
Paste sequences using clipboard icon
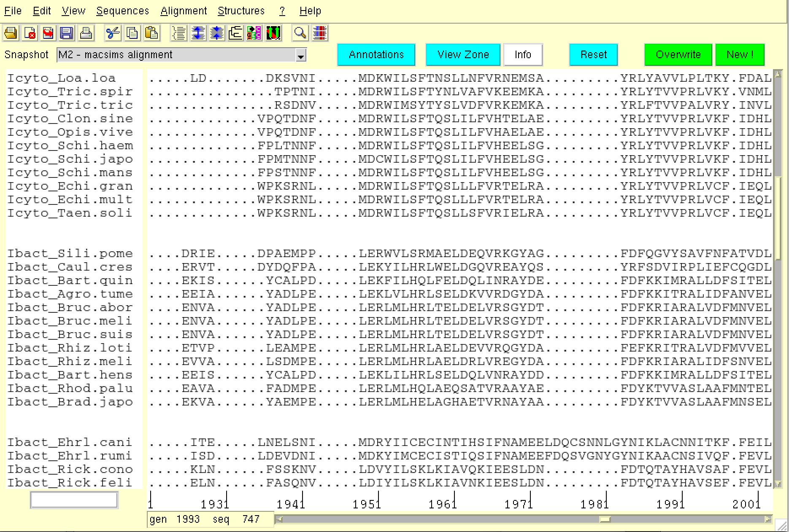point(152,33)
